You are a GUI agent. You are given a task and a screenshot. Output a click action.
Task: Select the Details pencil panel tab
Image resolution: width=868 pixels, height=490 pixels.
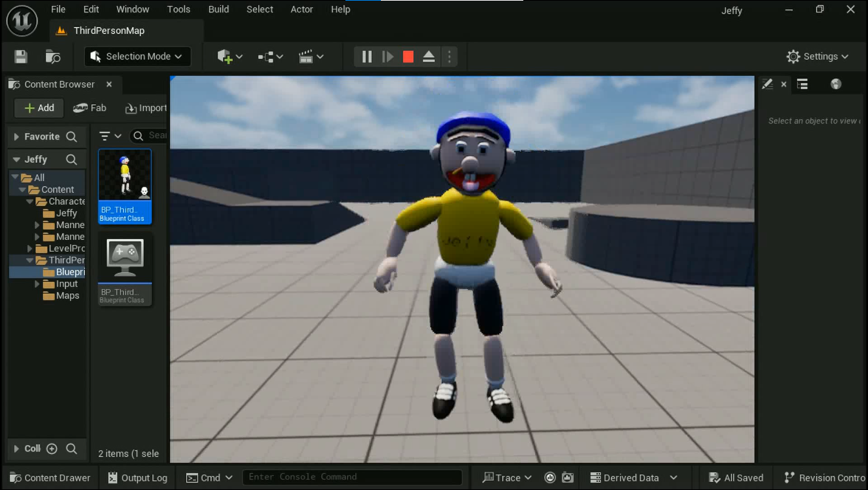click(767, 84)
